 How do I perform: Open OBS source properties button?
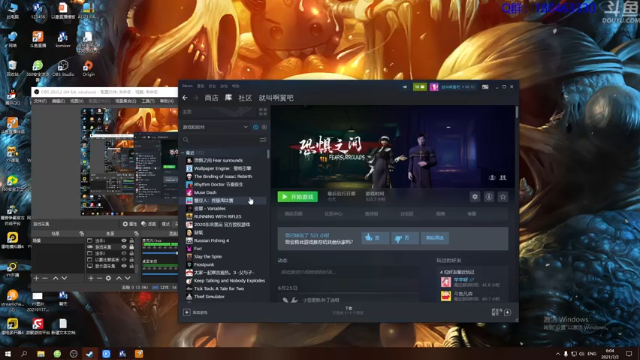pos(130,224)
